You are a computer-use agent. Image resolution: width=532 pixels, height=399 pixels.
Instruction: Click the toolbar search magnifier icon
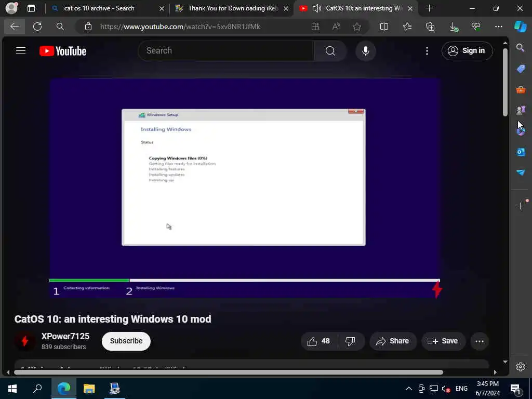(x=60, y=26)
